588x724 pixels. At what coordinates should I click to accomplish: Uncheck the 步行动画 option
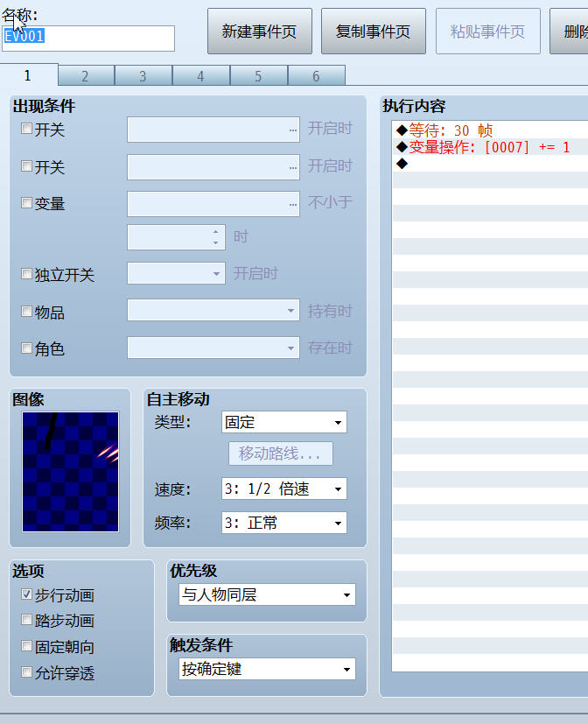[x=27, y=594]
